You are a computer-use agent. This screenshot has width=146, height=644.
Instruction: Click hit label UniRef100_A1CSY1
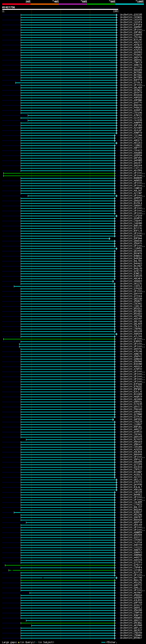131,477
